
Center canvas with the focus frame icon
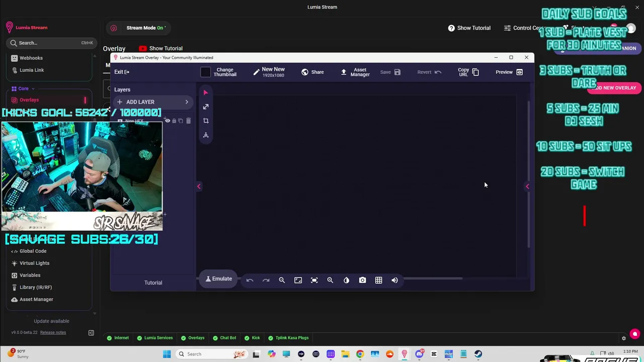coord(314,280)
